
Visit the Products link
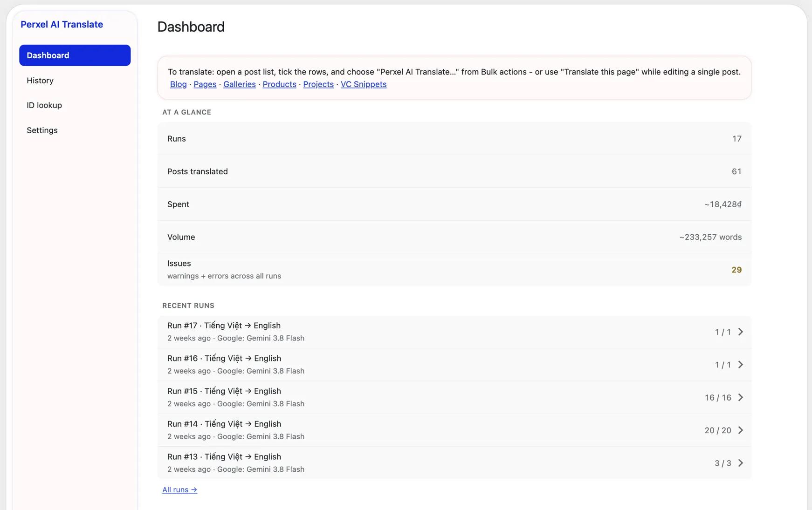pos(279,84)
